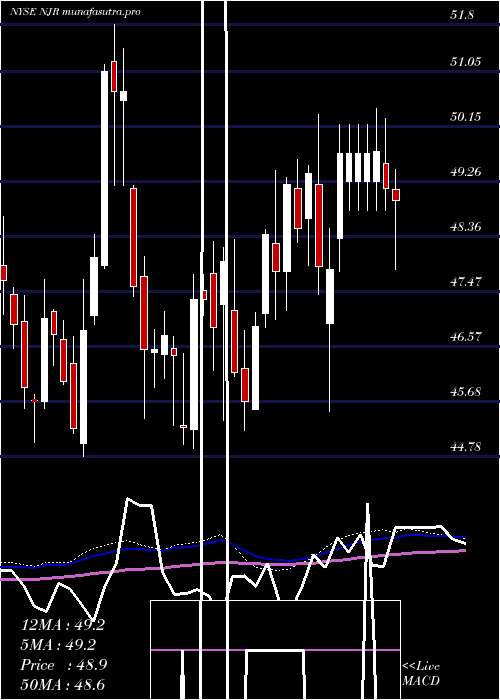Select the 48.36 price axis label
This screenshot has height=700, width=500.
(466, 227)
